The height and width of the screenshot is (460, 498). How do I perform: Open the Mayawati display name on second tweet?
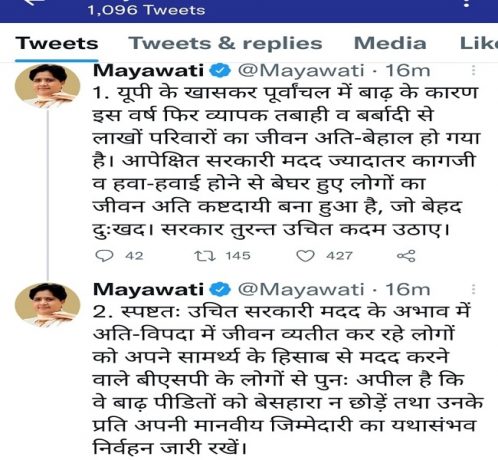pos(148,289)
